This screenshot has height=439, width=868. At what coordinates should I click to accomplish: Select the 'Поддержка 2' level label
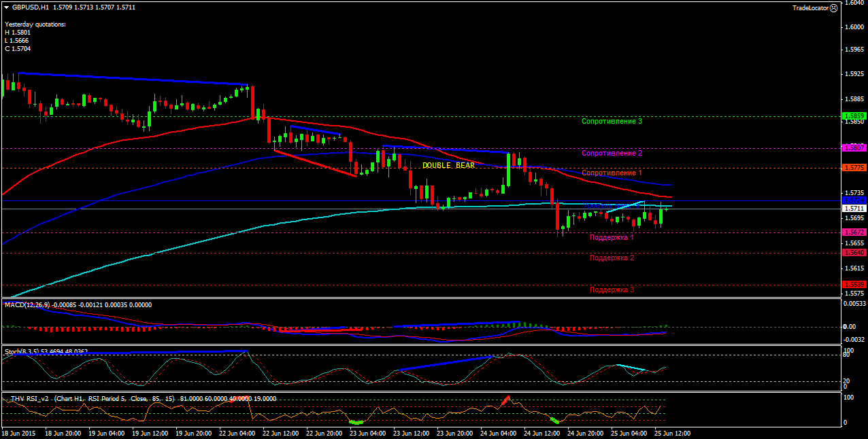click(612, 258)
